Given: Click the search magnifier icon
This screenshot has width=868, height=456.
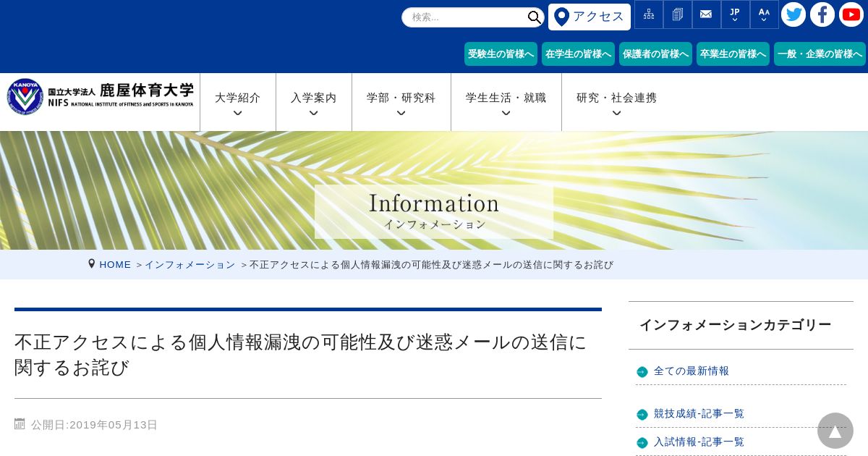Looking at the screenshot, I should 535,17.
